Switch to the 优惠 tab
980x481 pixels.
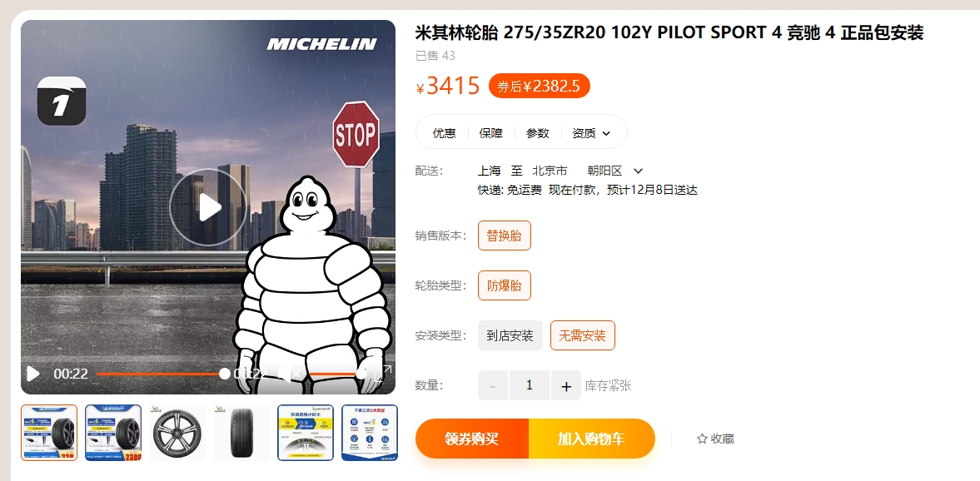click(445, 133)
